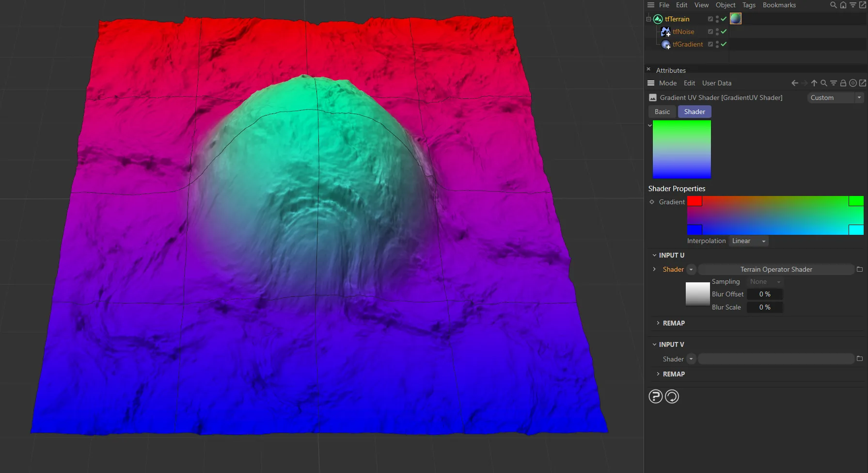
Task: Toggle tfTerrain visibility dots
Action: [717, 19]
